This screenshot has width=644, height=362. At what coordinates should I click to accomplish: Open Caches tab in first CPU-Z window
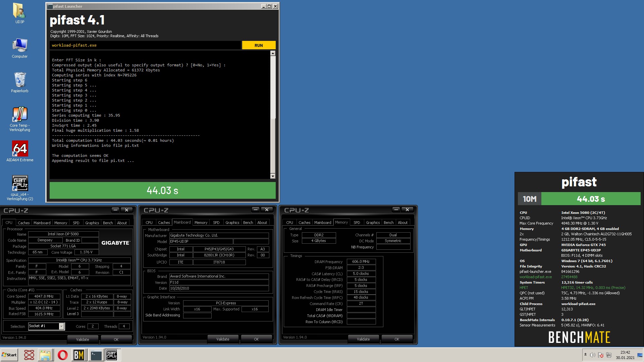point(23,223)
